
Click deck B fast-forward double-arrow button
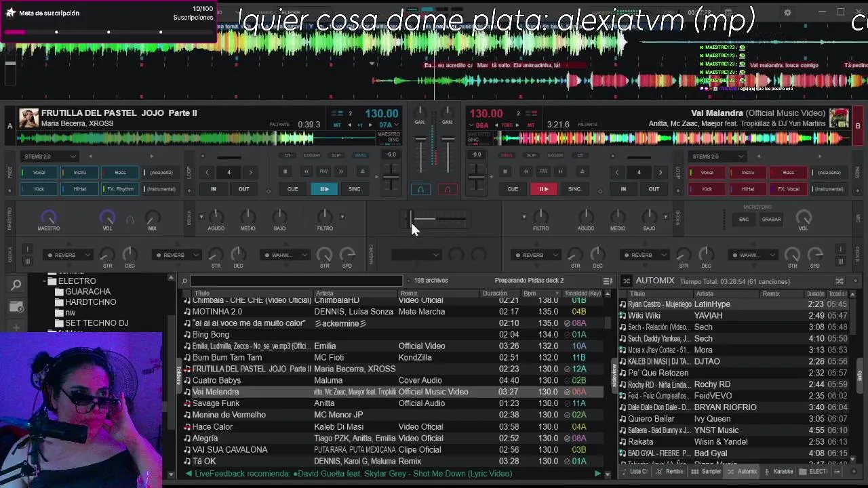click(561, 172)
